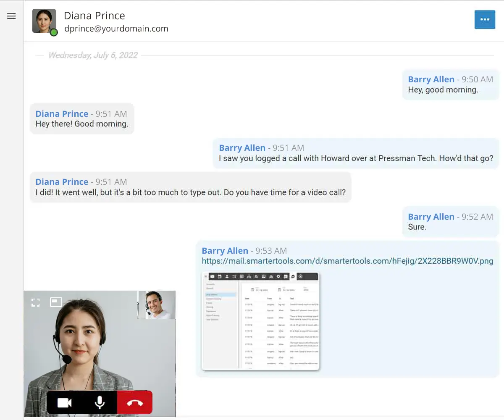Open the three-dots options menu
Image resolution: width=504 pixels, height=420 pixels.
click(x=485, y=19)
